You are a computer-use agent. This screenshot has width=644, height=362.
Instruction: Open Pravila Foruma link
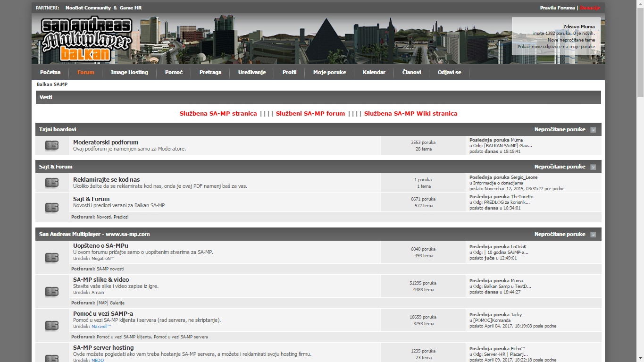558,8
